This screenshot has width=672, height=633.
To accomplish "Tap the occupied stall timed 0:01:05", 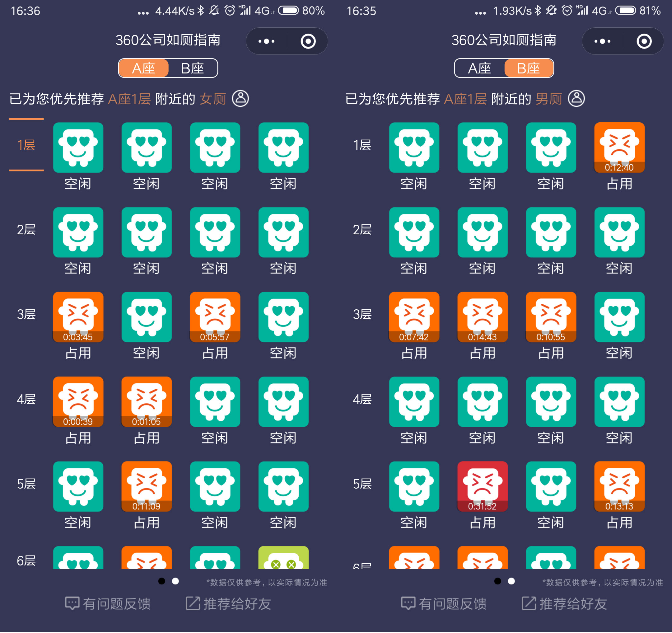I will pyautogui.click(x=147, y=402).
